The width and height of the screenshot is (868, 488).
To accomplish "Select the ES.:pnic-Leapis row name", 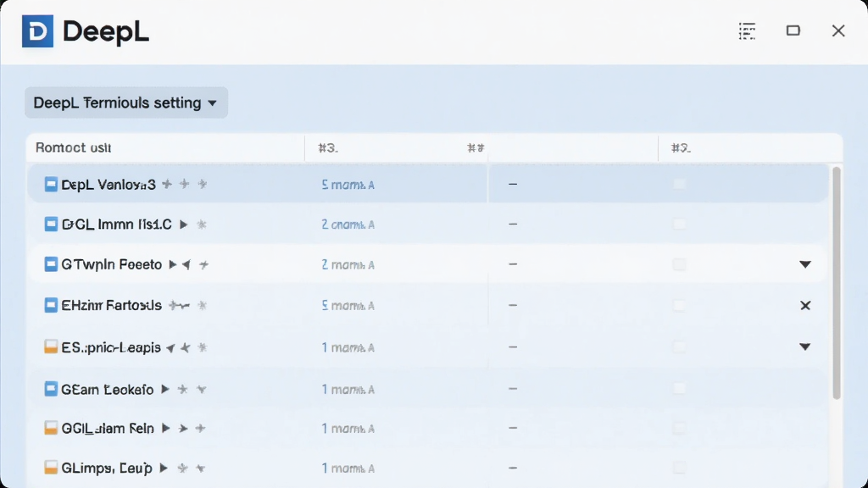I will [x=111, y=347].
